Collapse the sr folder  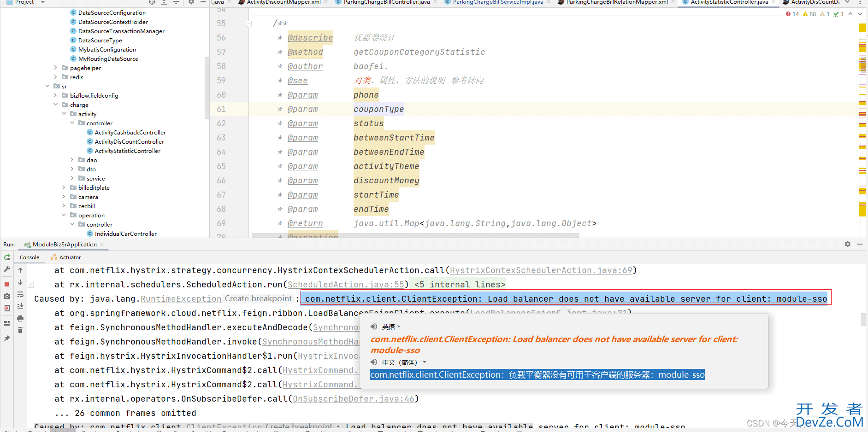[x=47, y=86]
